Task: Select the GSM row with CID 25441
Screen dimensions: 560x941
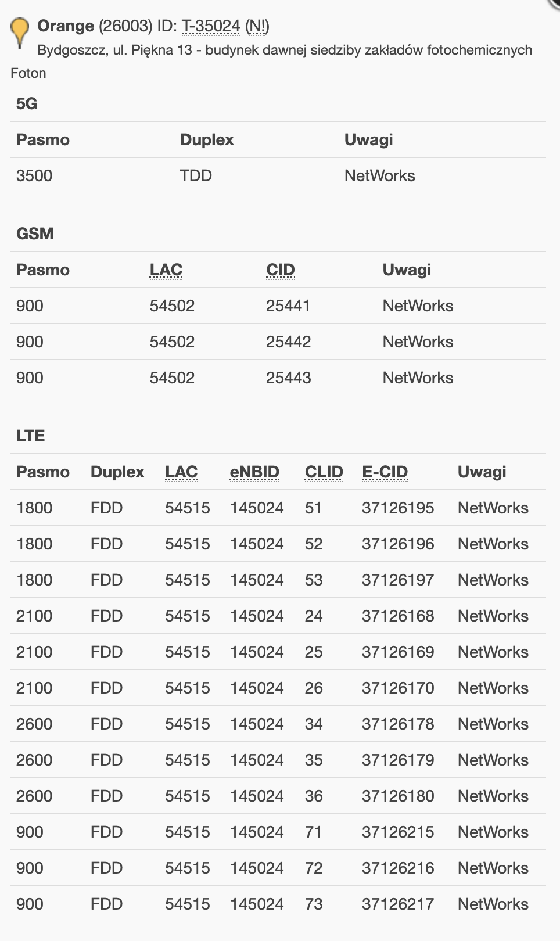Action: 278,306
